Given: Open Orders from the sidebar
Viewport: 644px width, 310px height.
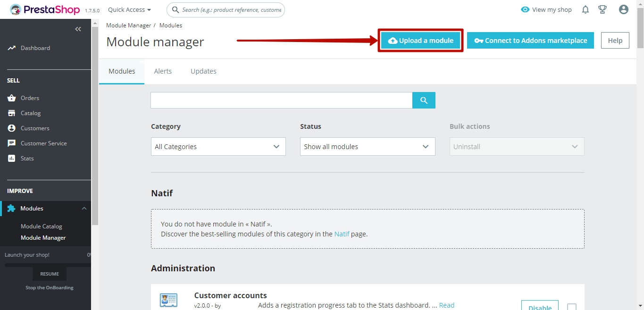Looking at the screenshot, I should click(30, 98).
